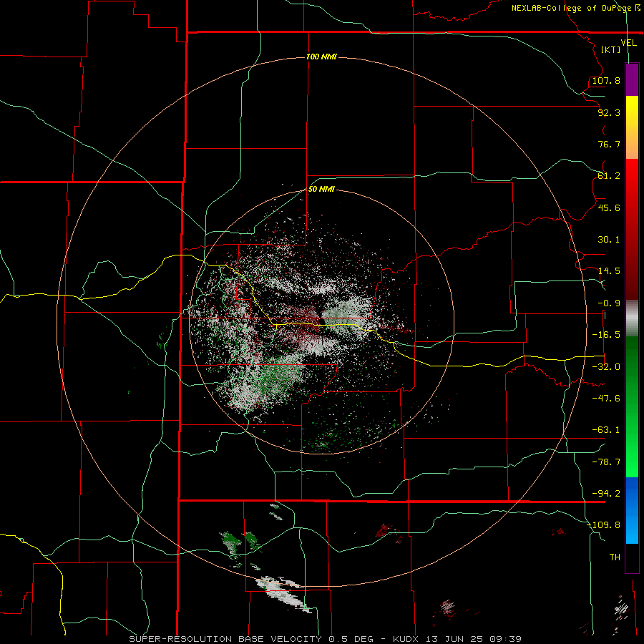Click the 30.1 scale value
The height and width of the screenshot is (644, 644).
click(x=609, y=240)
